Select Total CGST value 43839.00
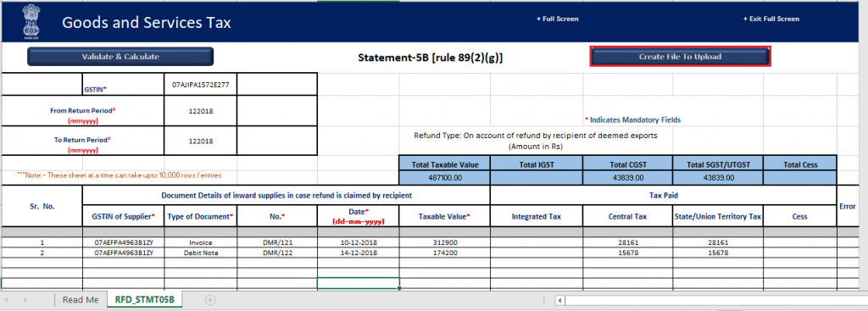The image size is (868, 311). click(628, 178)
